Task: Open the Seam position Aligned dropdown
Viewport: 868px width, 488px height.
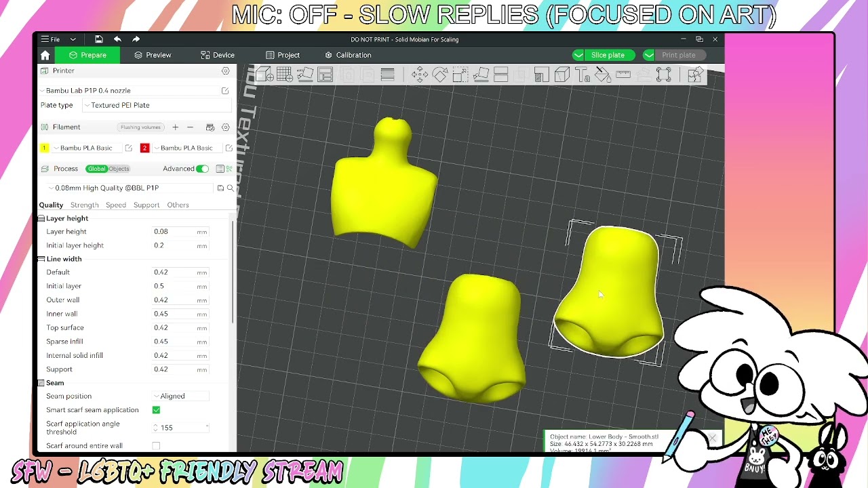Action: (180, 396)
